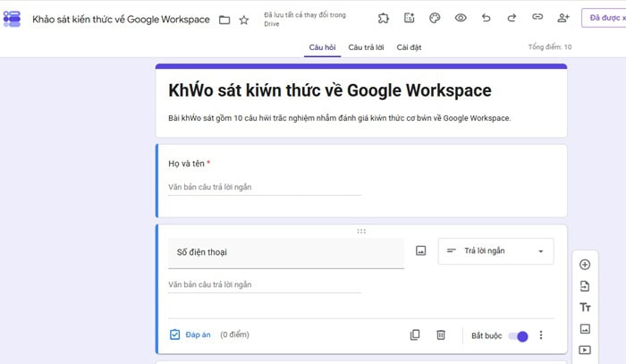Image resolution: width=626 pixels, height=364 pixels.
Task: Click the form name in header
Action: click(x=121, y=20)
